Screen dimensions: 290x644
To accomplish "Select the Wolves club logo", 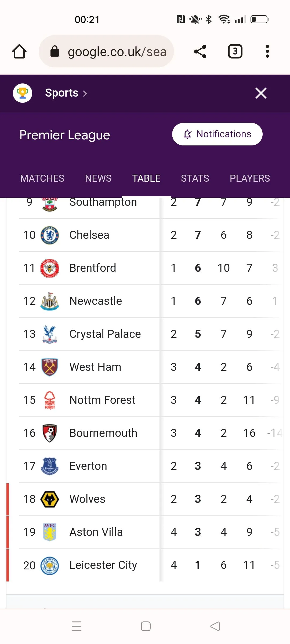I will tap(50, 499).
